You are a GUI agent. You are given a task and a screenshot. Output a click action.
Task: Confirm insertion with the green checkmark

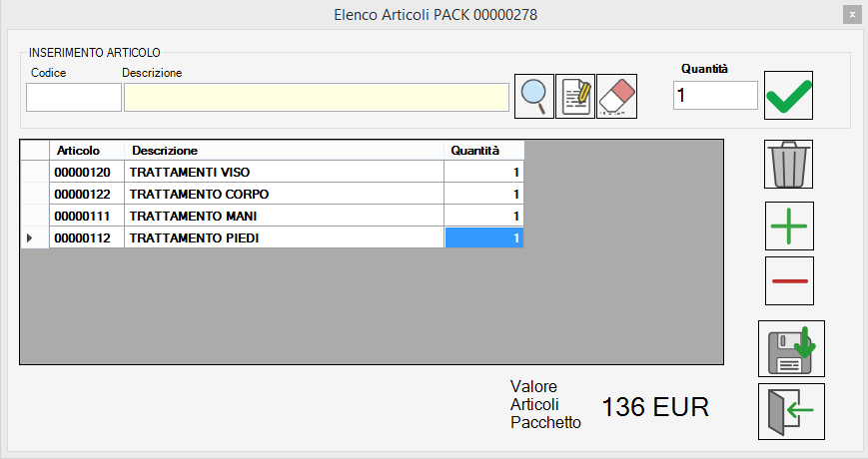pyautogui.click(x=788, y=96)
